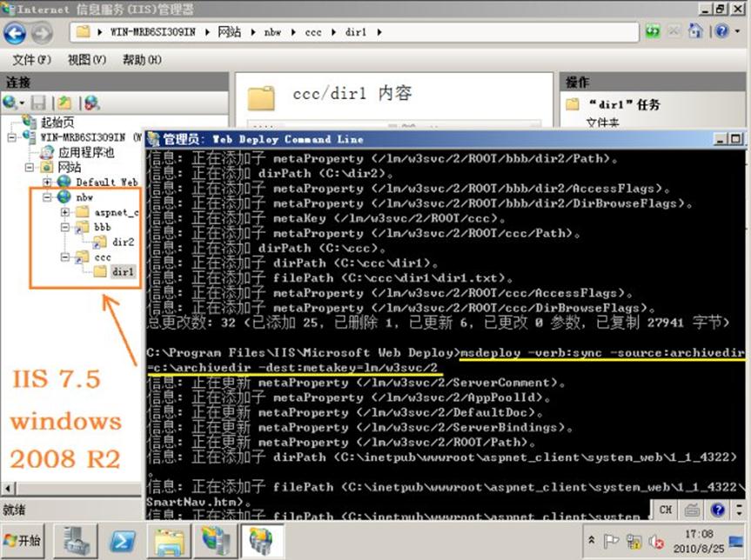
Task: Click the Up folder icon in the Connections toolbar
Action: tap(64, 103)
